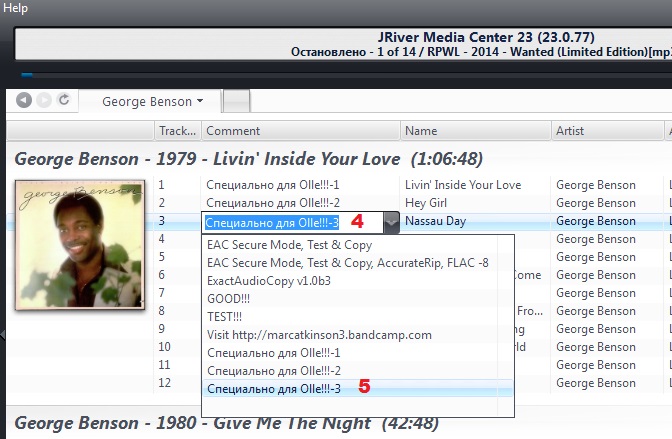
Task: Choose 'EAC Secure Mode, Test & Copy' option
Action: 290,245
